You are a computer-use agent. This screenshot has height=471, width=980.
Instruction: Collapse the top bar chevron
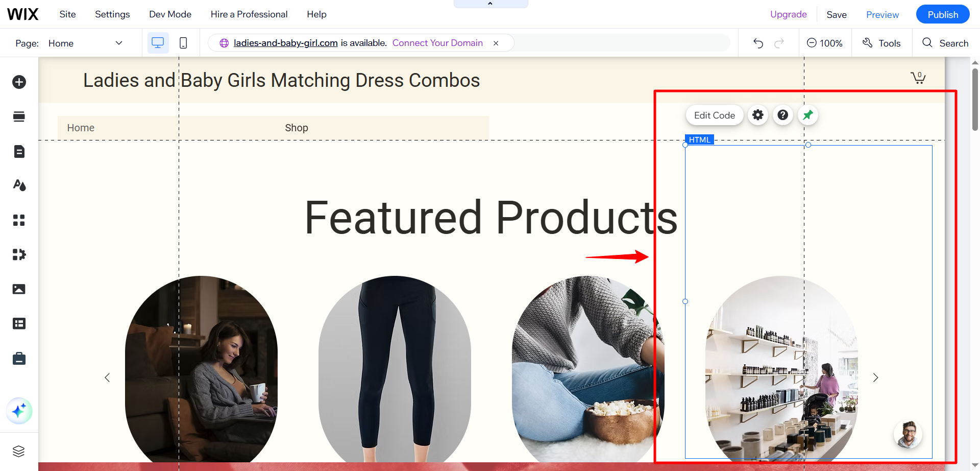click(x=491, y=4)
